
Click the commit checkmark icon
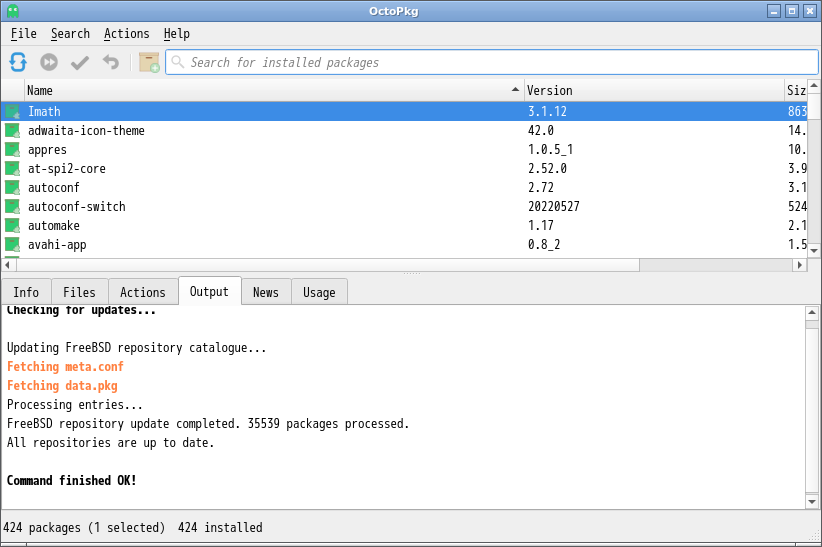click(x=80, y=62)
